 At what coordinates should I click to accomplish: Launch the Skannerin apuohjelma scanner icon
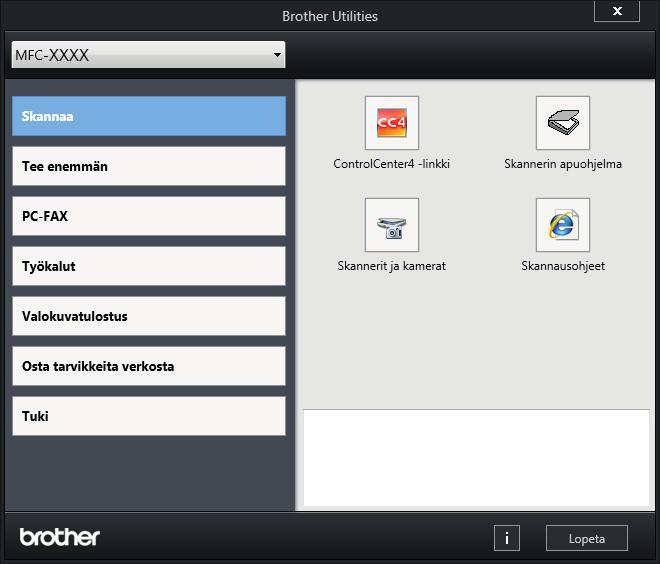click(563, 123)
